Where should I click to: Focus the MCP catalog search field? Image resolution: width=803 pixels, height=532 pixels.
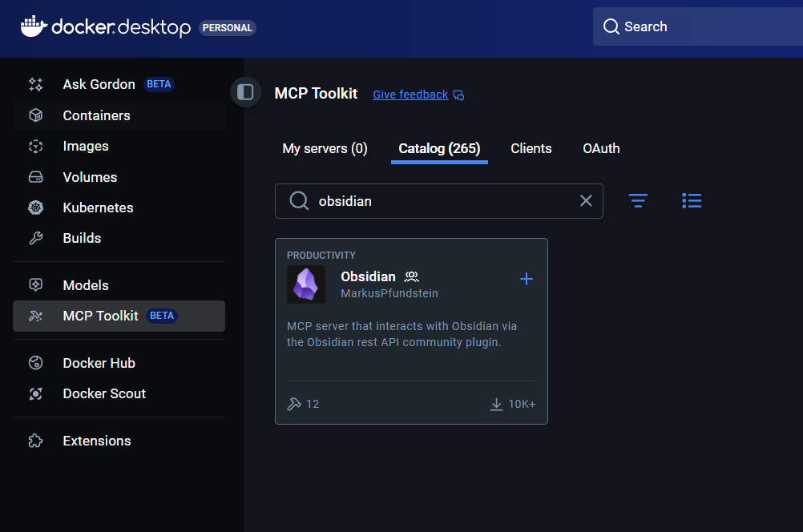coord(439,200)
